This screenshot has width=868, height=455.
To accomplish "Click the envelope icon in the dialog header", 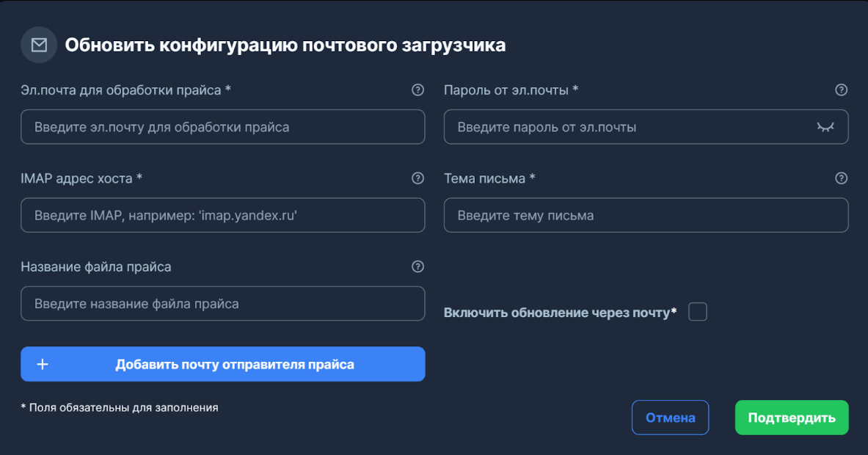I will pyautogui.click(x=38, y=45).
